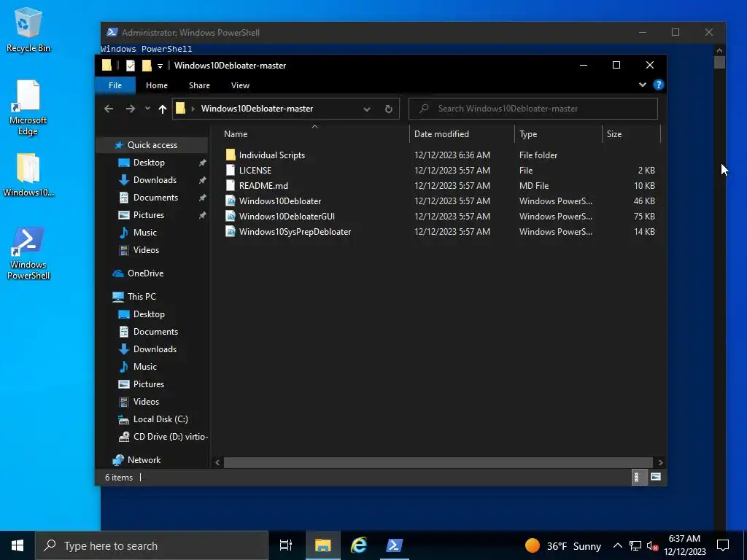Open the Windows Start menu
Image resolution: width=747 pixels, height=560 pixels.
[x=18, y=545]
